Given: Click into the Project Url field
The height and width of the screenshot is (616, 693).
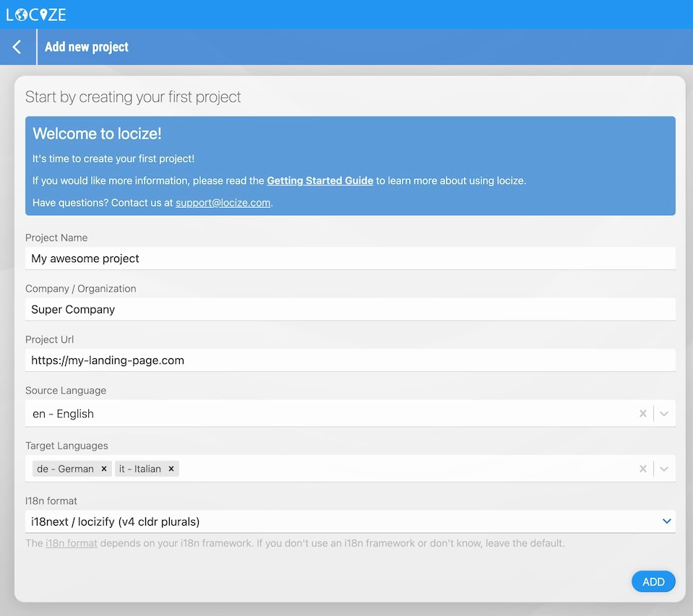Looking at the screenshot, I should tap(350, 360).
